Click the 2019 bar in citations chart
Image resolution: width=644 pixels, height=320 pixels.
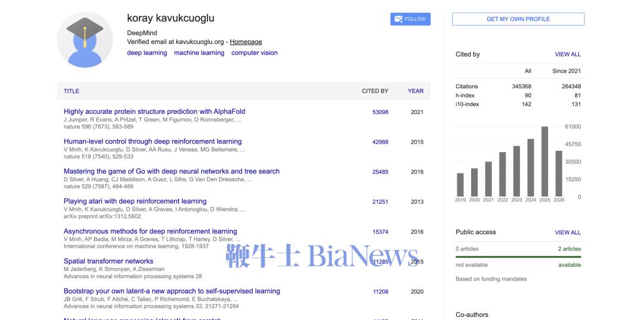460,185
